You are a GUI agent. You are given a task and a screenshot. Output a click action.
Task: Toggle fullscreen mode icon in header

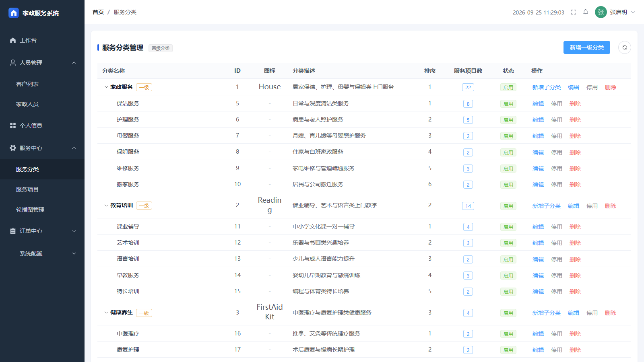(574, 12)
